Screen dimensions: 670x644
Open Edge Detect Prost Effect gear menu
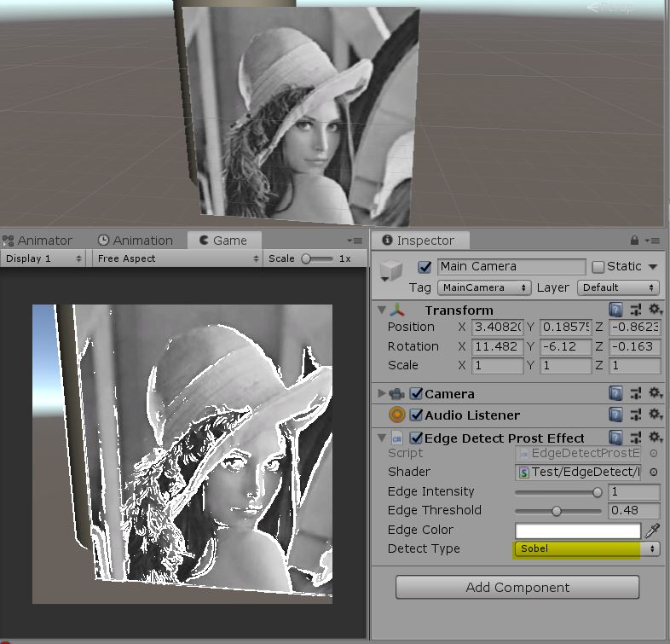tap(655, 437)
